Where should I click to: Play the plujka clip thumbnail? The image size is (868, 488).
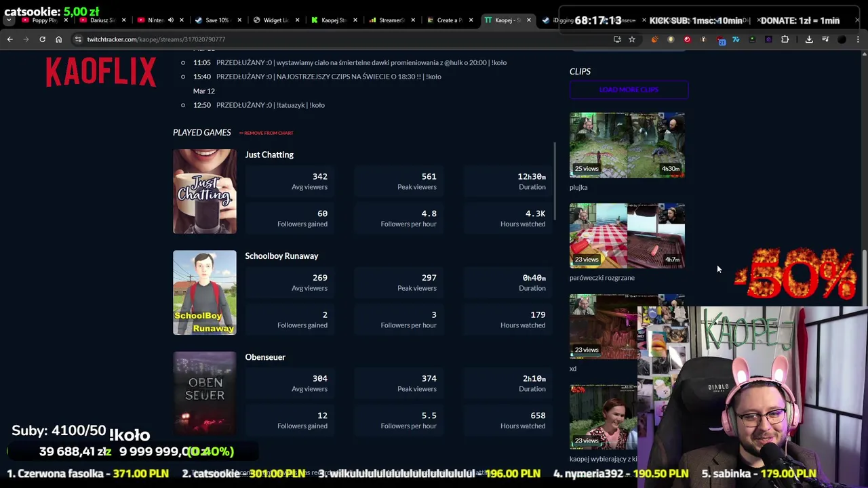pos(627,145)
